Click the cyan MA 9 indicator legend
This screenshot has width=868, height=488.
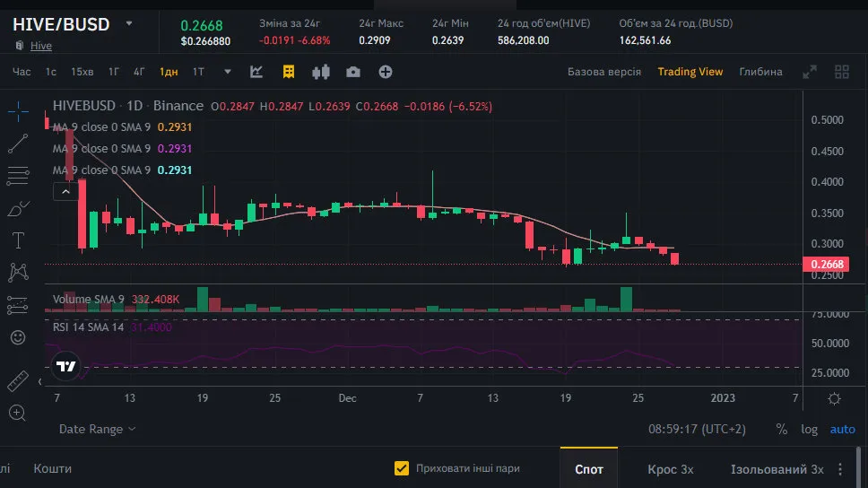(122, 170)
